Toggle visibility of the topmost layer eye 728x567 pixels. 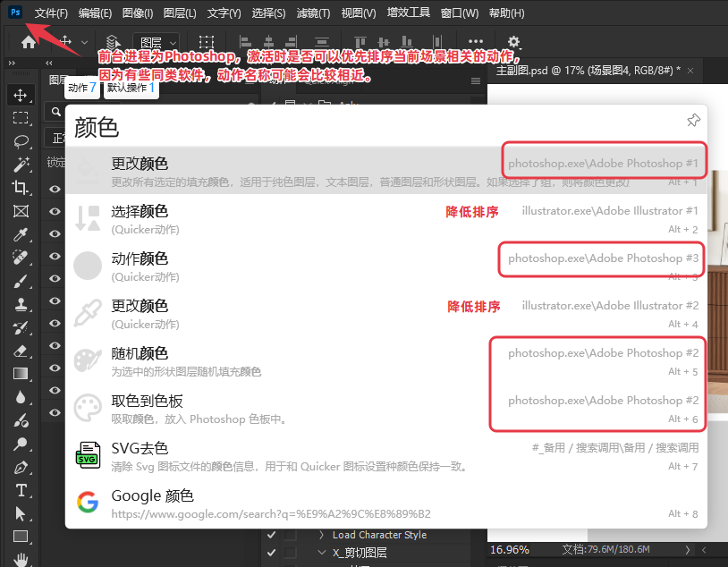coord(55,189)
